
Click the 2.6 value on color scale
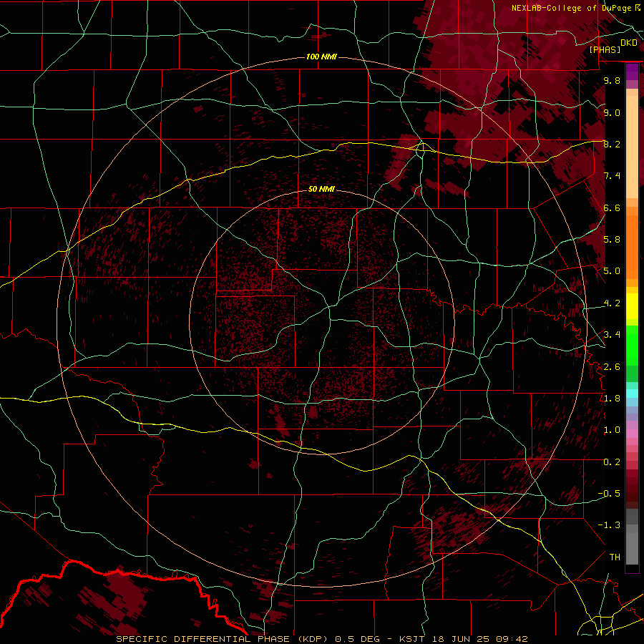pyautogui.click(x=612, y=367)
